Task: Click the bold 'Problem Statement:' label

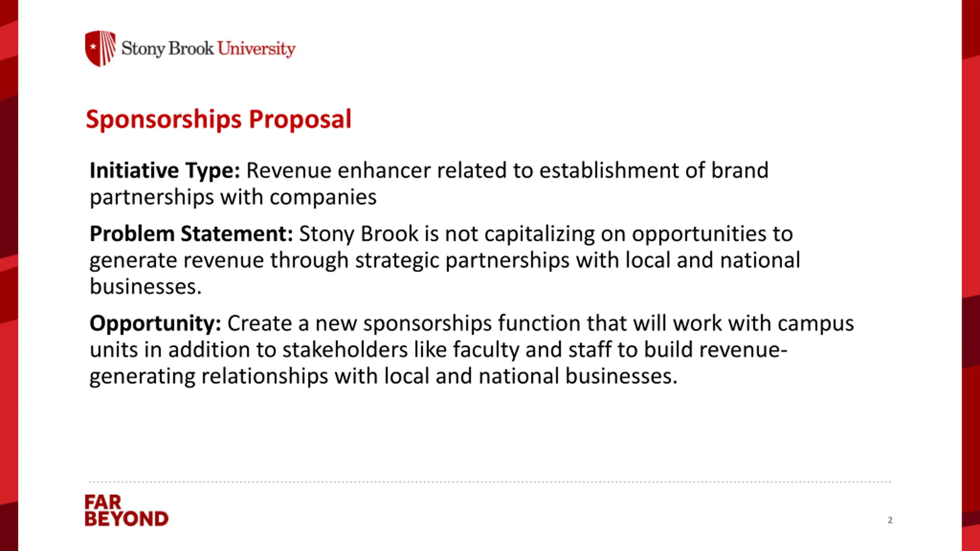Action: coord(191,234)
